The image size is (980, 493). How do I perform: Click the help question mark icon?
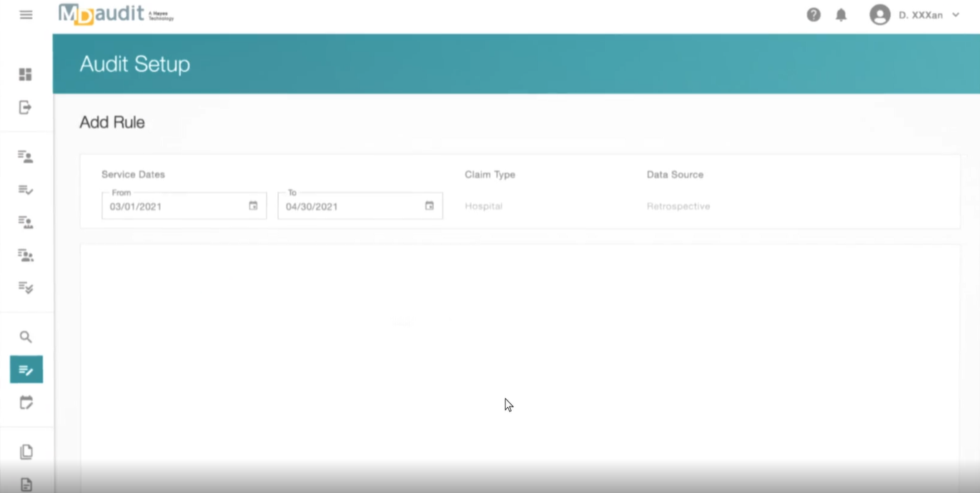point(813,14)
